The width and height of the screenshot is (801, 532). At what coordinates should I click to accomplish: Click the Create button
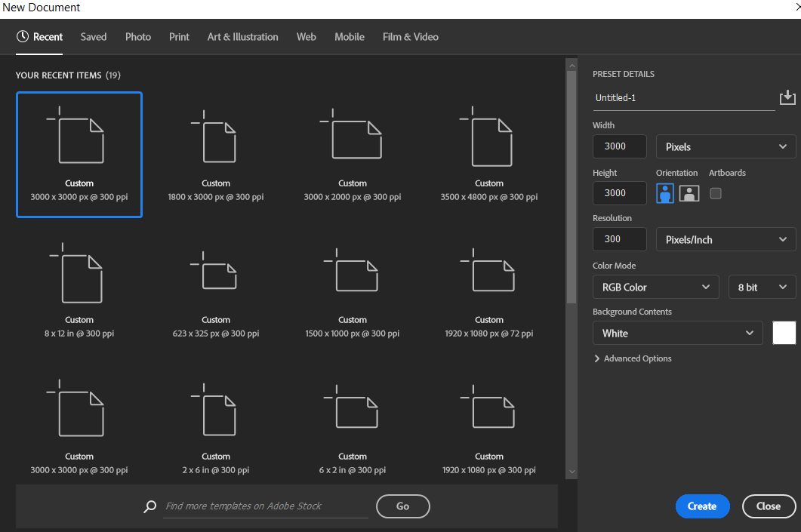[x=702, y=506]
